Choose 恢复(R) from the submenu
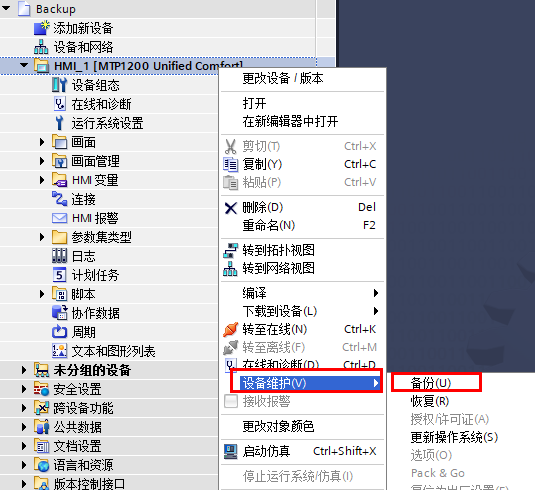Image resolution: width=535 pixels, height=490 pixels. pyautogui.click(x=430, y=401)
